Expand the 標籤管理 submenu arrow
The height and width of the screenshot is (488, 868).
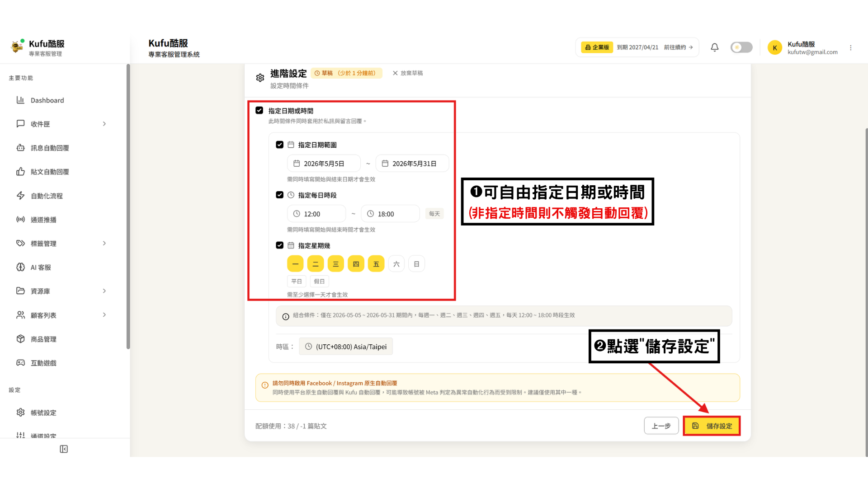[104, 244]
